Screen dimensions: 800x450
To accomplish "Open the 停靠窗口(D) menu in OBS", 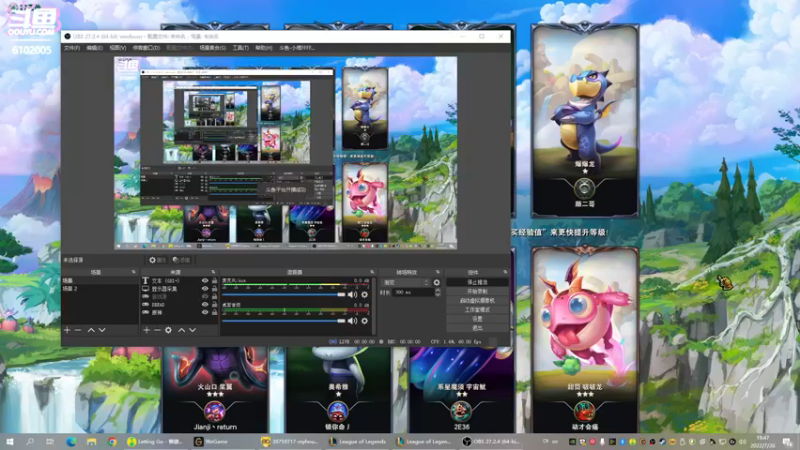I will (146, 48).
